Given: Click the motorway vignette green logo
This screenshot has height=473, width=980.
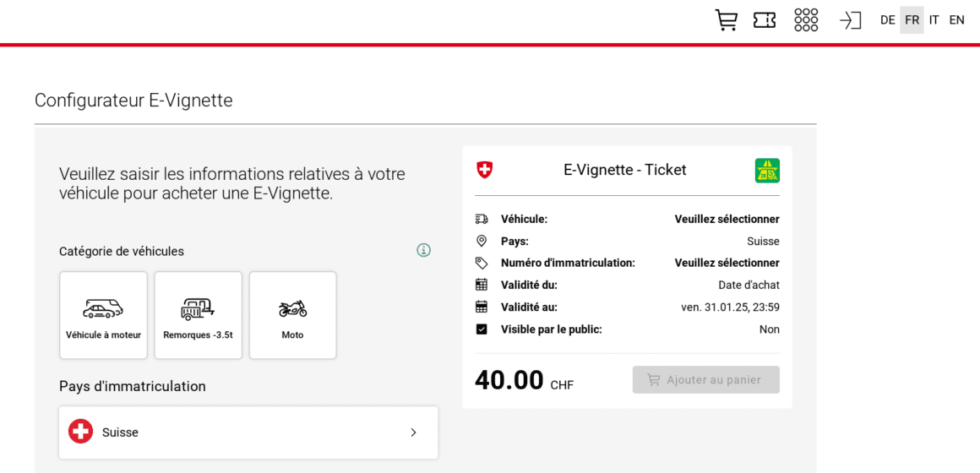Looking at the screenshot, I should [767, 171].
